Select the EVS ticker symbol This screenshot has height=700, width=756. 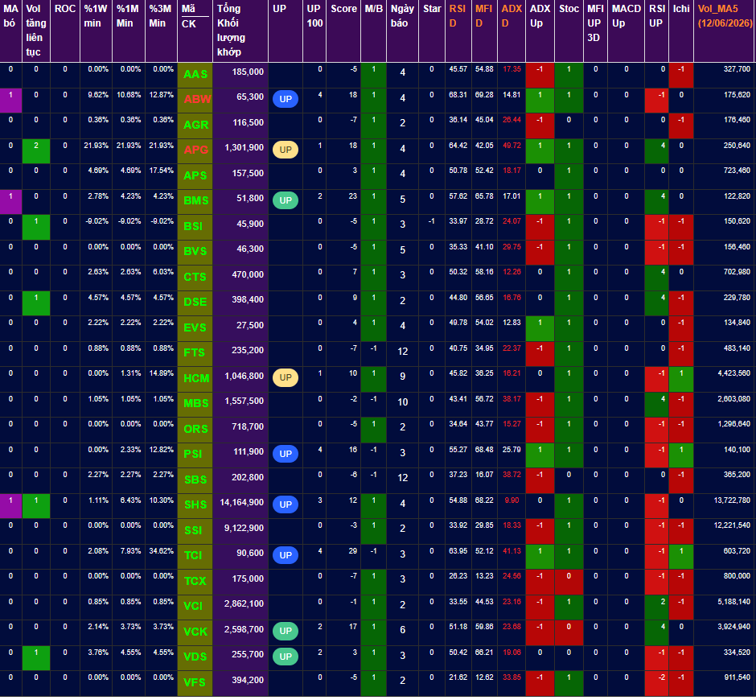[x=195, y=327]
